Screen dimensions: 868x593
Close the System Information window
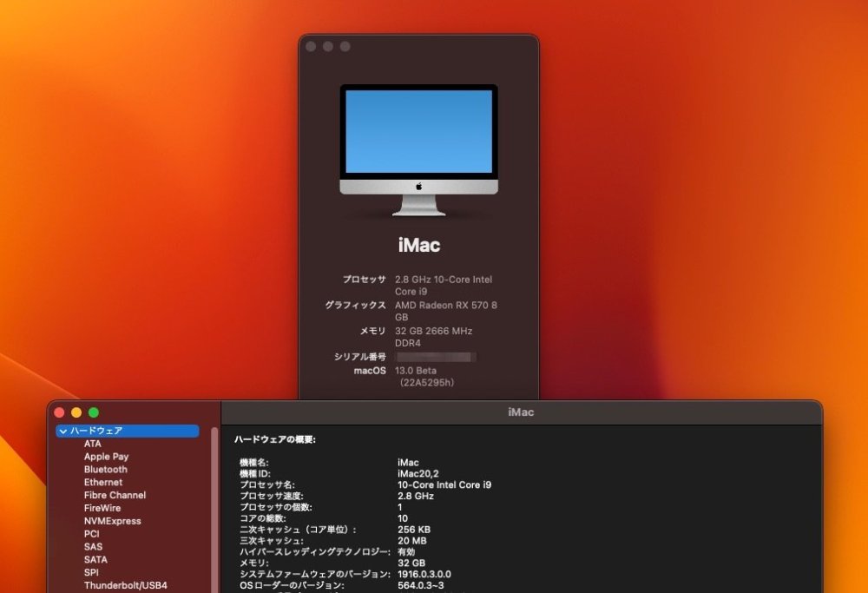(59, 412)
